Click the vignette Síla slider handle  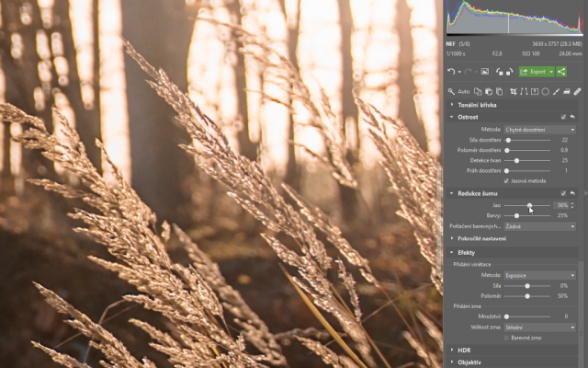527,286
